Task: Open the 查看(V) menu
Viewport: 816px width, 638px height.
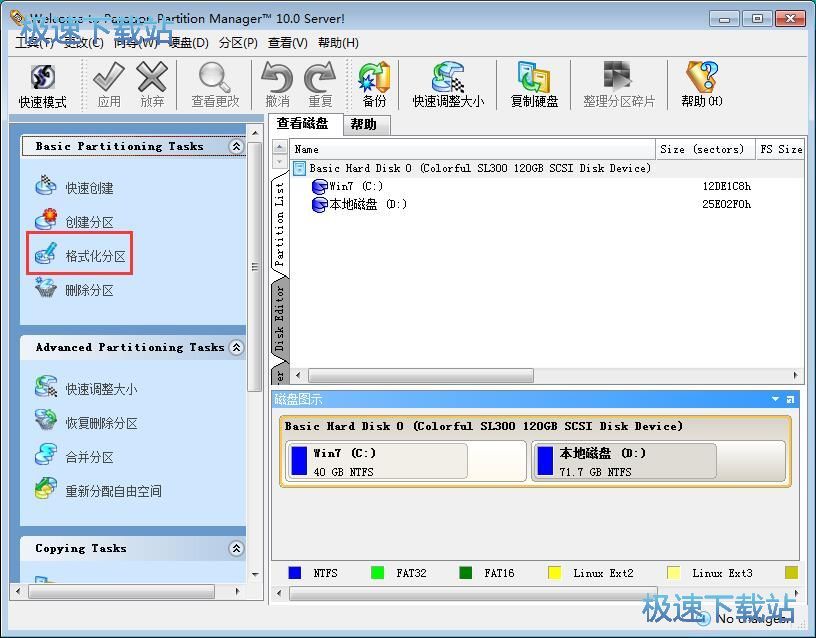Action: (287, 43)
